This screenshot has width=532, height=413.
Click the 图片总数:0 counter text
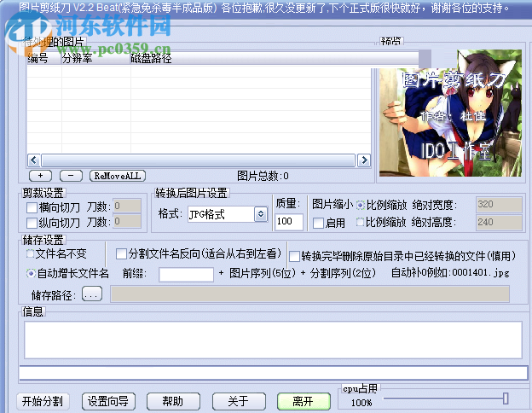(263, 176)
